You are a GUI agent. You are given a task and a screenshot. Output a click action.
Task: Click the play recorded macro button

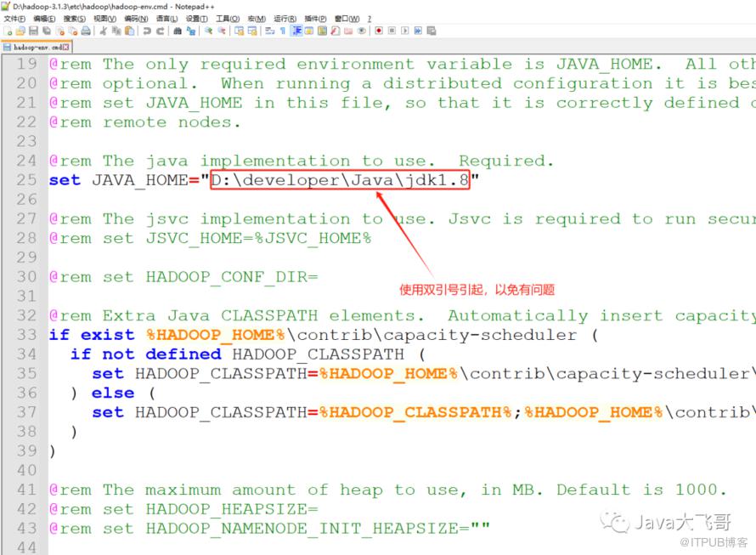404,31
